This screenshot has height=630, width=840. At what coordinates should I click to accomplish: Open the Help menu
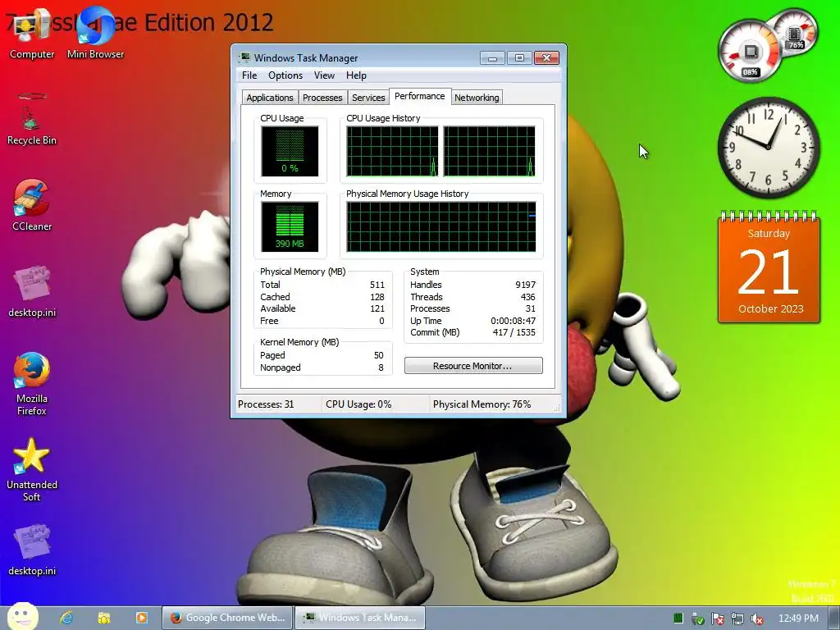[x=356, y=75]
